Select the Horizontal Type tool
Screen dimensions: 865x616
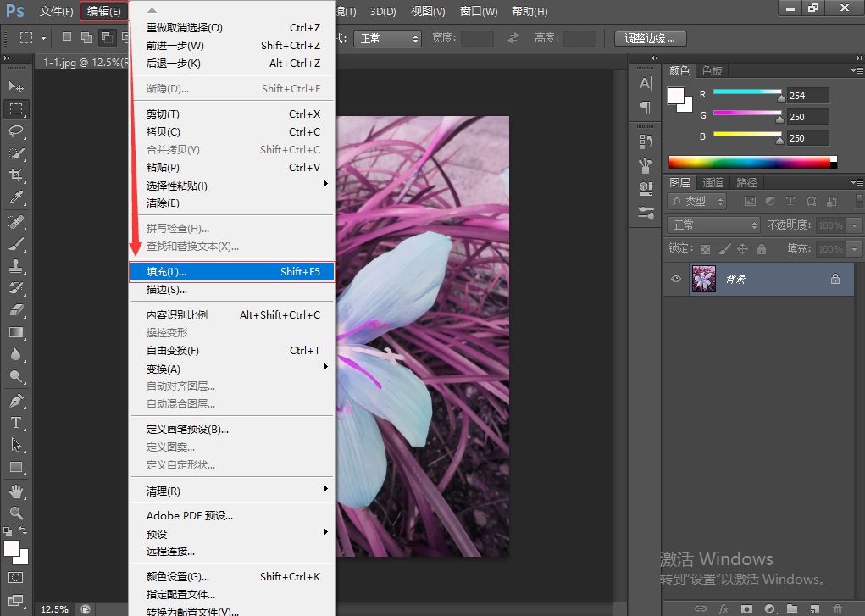click(16, 422)
